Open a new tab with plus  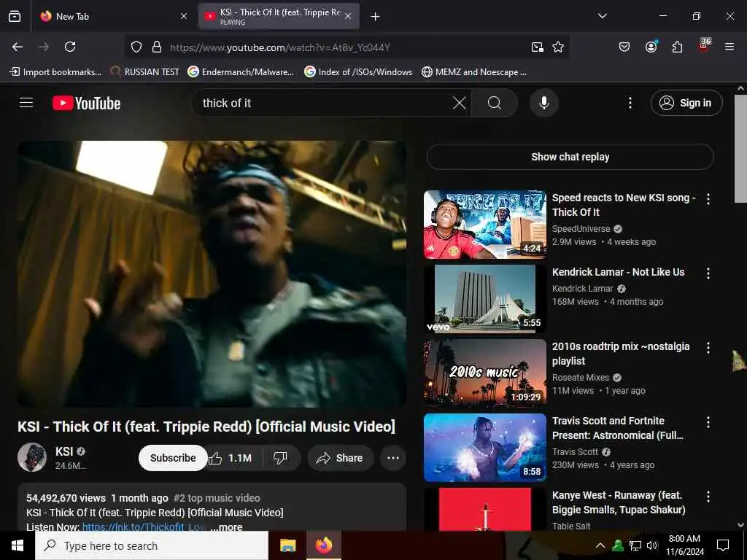[x=376, y=17]
